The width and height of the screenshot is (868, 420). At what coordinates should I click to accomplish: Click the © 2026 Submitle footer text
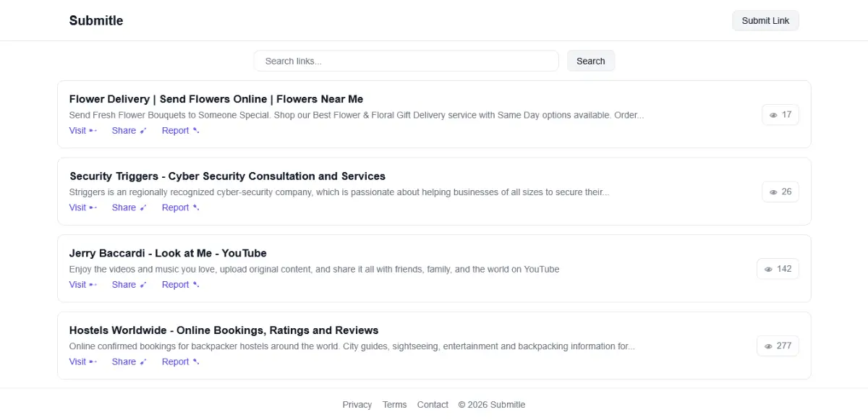coord(492,405)
